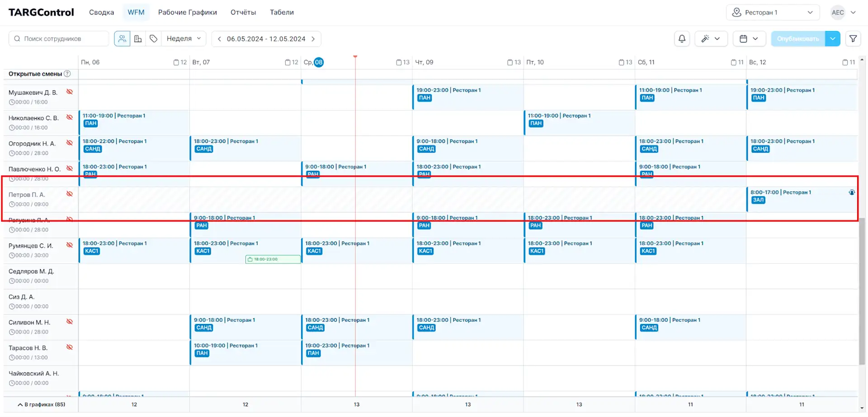
Task: Click the current time marker on Wednesday
Action: pos(355,57)
